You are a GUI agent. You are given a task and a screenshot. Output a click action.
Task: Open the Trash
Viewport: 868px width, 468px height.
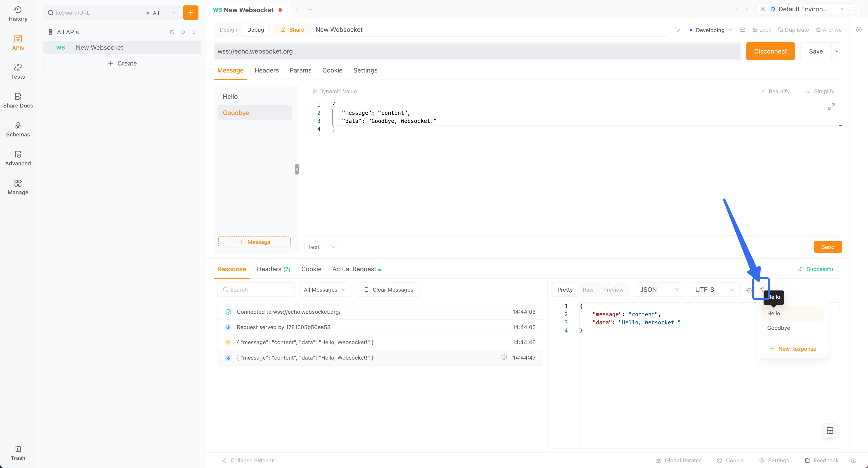tap(18, 453)
